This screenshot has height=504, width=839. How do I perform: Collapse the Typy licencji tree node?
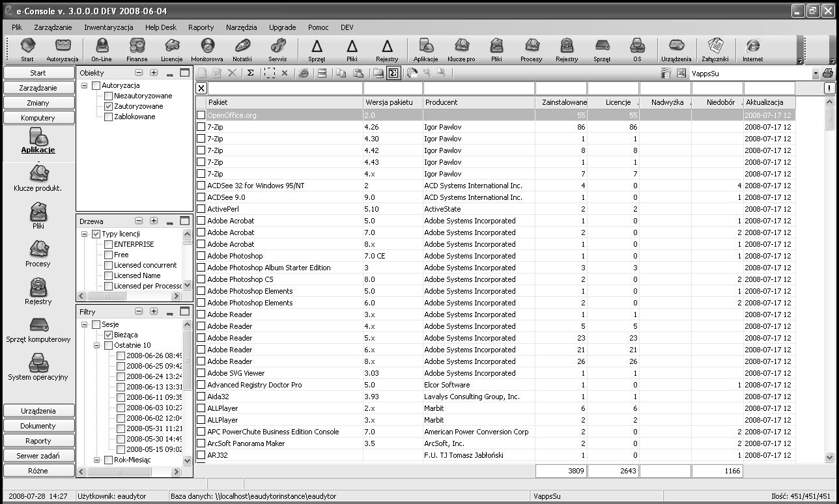click(x=85, y=234)
